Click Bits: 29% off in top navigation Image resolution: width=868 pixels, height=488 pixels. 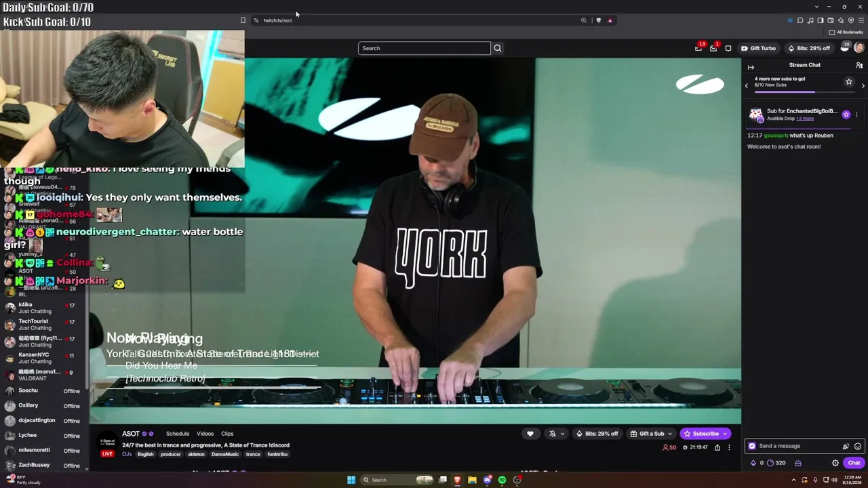click(809, 48)
